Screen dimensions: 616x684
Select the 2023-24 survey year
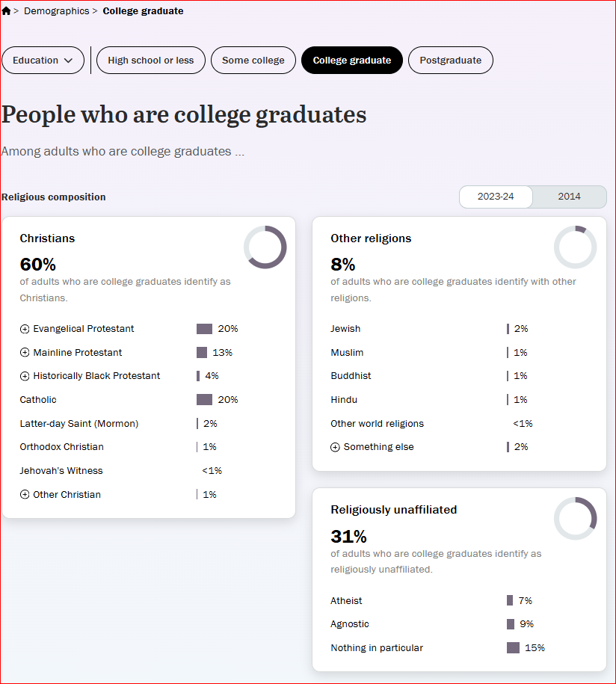[496, 197]
